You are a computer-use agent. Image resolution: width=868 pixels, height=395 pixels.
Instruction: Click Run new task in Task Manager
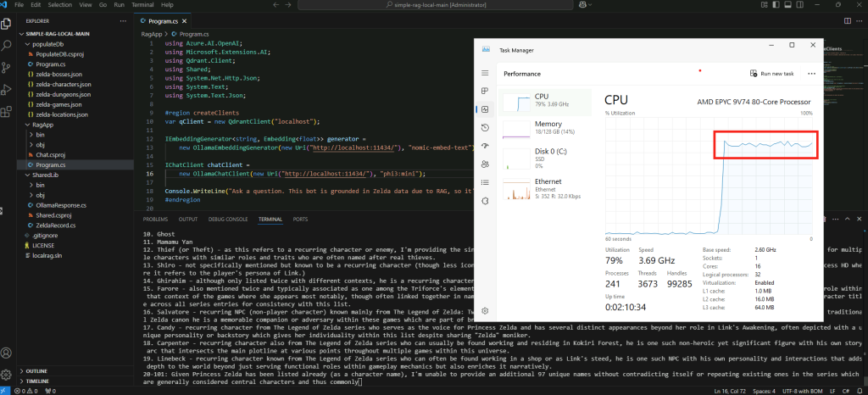pyautogui.click(x=771, y=74)
